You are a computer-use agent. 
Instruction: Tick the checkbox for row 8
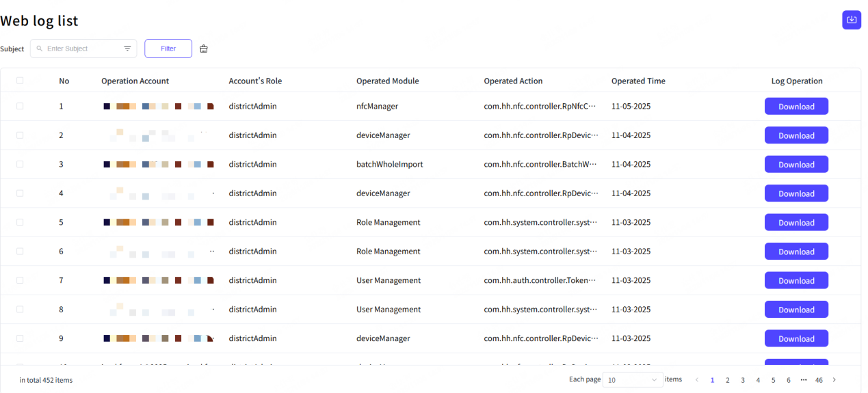click(20, 309)
